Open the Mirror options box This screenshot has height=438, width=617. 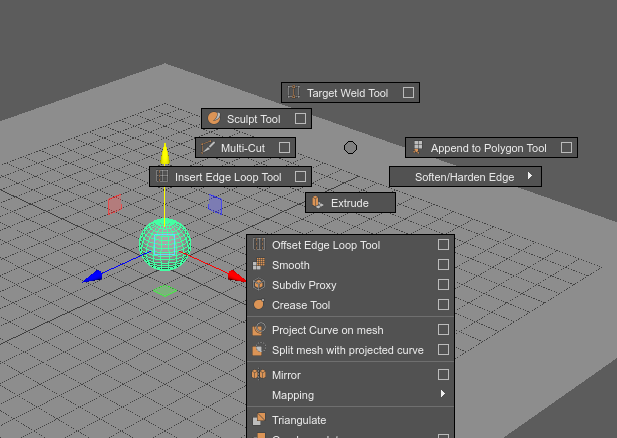tap(443, 375)
